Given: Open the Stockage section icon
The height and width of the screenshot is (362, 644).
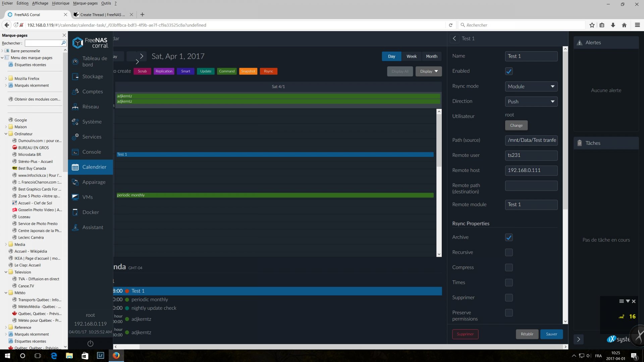Looking at the screenshot, I should [75, 76].
